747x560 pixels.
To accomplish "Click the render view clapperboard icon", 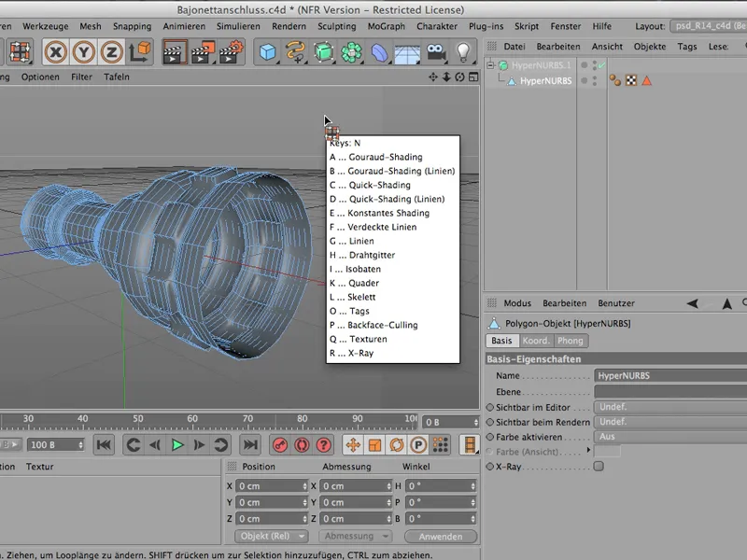I will click(175, 52).
